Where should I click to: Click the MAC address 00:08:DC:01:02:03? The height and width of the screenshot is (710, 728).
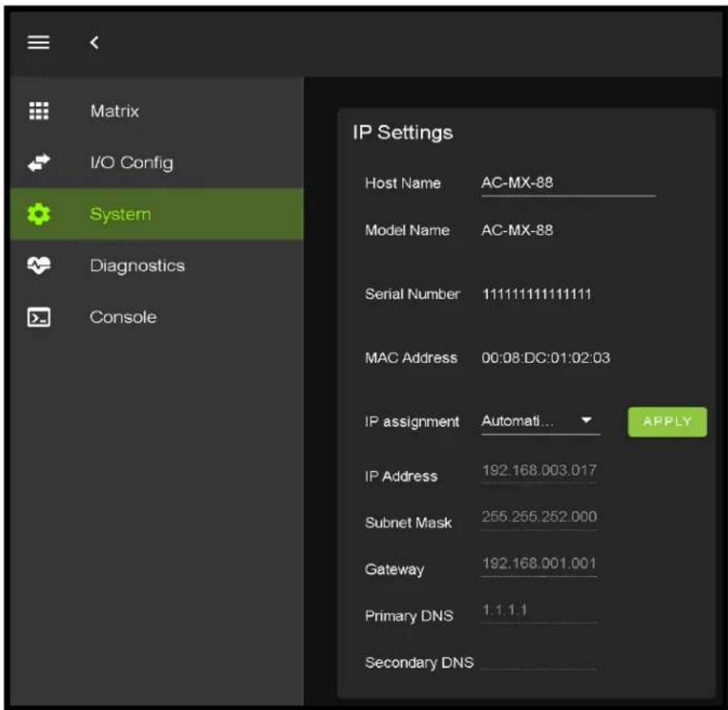click(546, 357)
